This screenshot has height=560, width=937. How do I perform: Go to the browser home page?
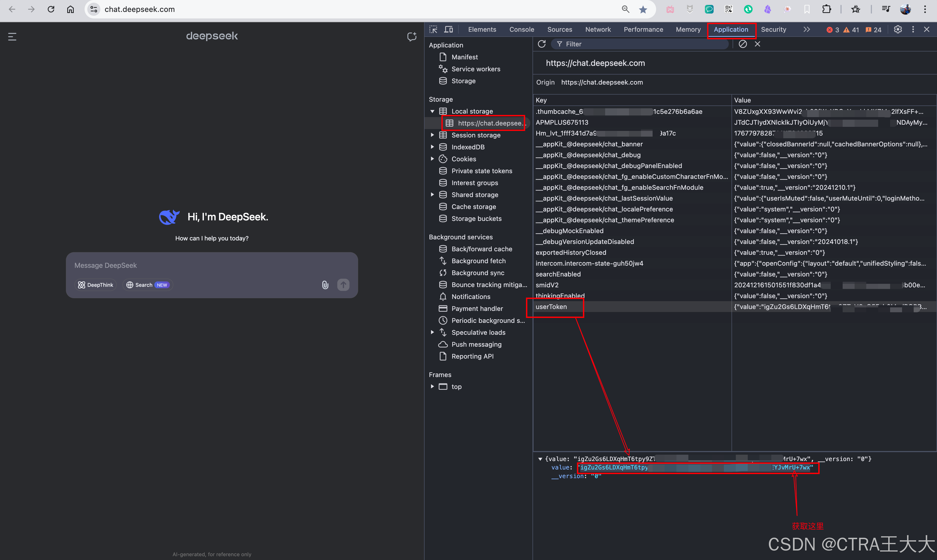70,9
